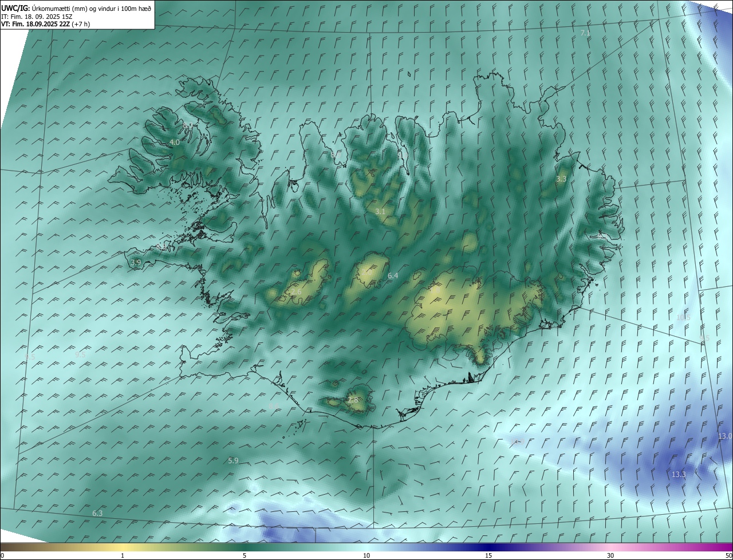
Task: Pick the dark green color above scale value 5
Action: point(245,547)
